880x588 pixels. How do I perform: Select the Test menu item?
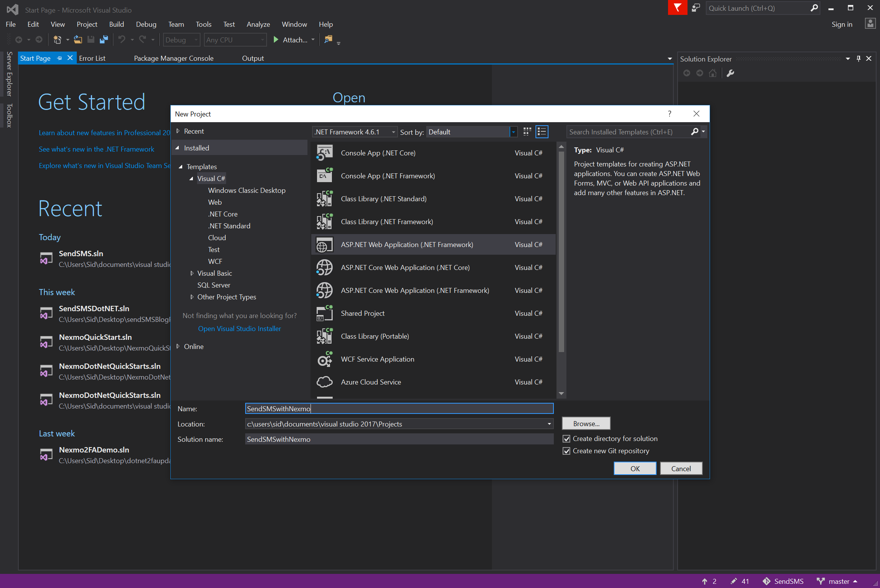(228, 24)
